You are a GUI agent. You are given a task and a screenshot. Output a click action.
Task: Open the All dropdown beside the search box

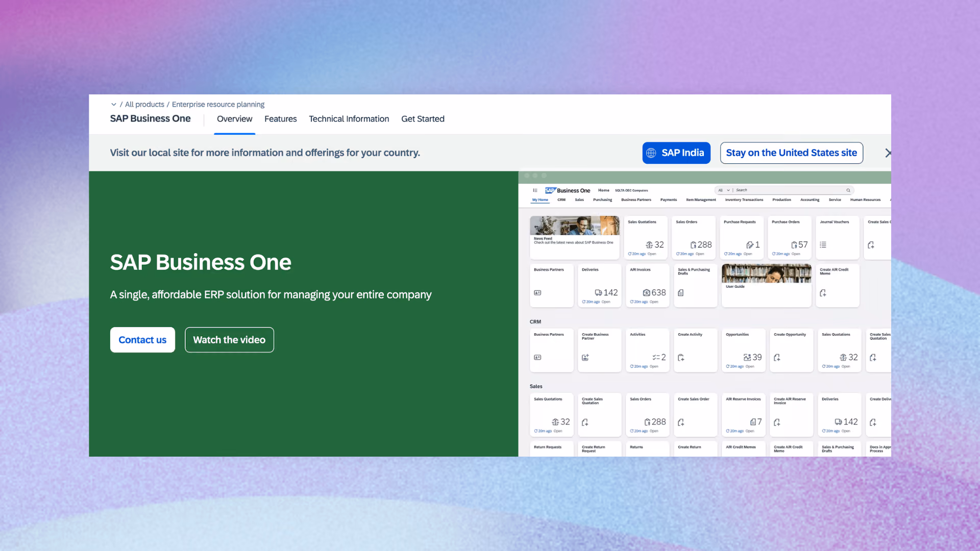click(x=724, y=190)
